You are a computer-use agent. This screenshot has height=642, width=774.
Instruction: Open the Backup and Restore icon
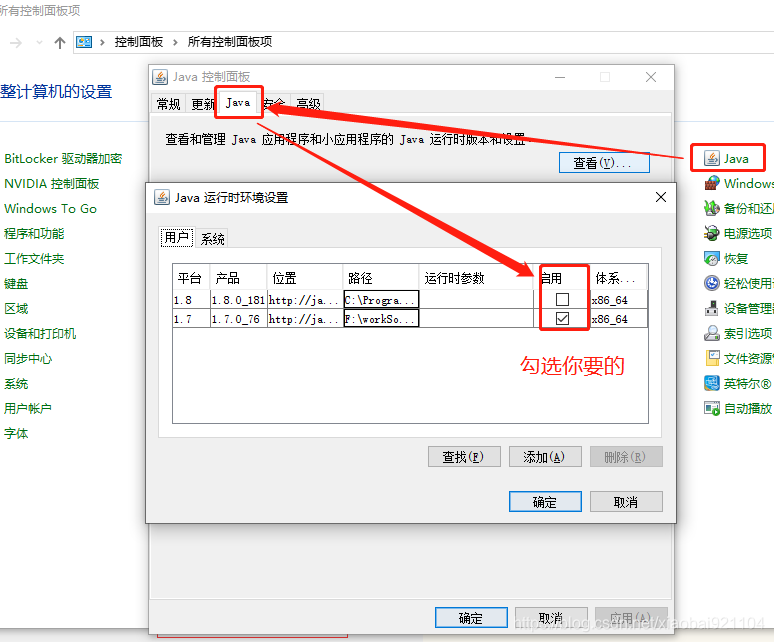[711, 208]
